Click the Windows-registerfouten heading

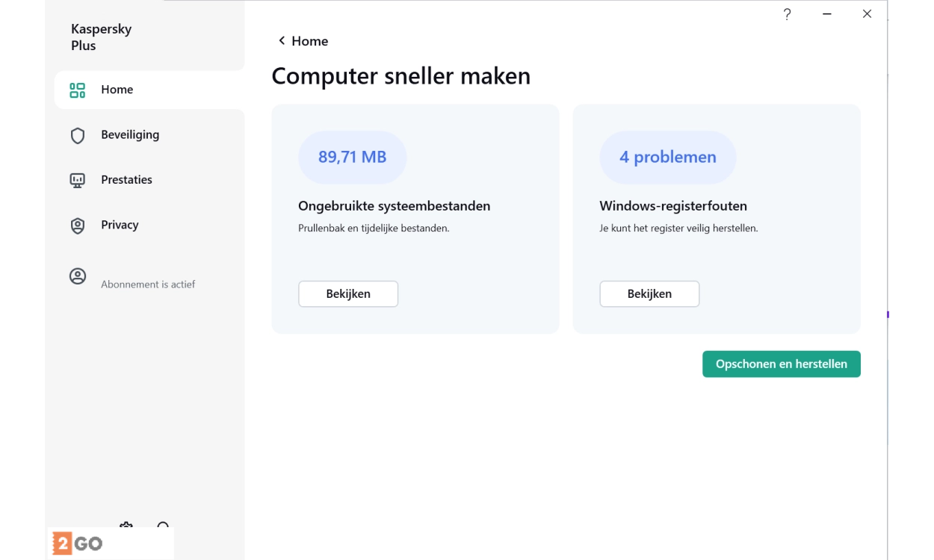tap(673, 206)
